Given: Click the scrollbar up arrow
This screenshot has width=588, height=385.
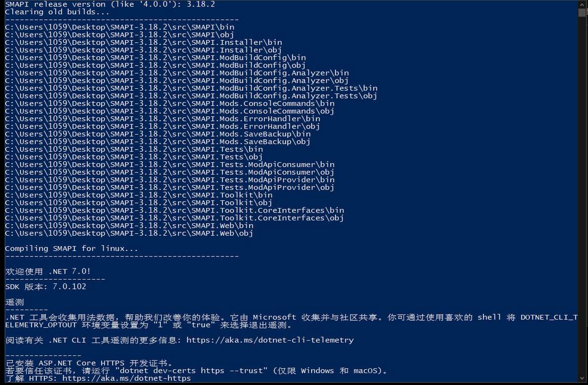Looking at the screenshot, I should [x=583, y=4].
